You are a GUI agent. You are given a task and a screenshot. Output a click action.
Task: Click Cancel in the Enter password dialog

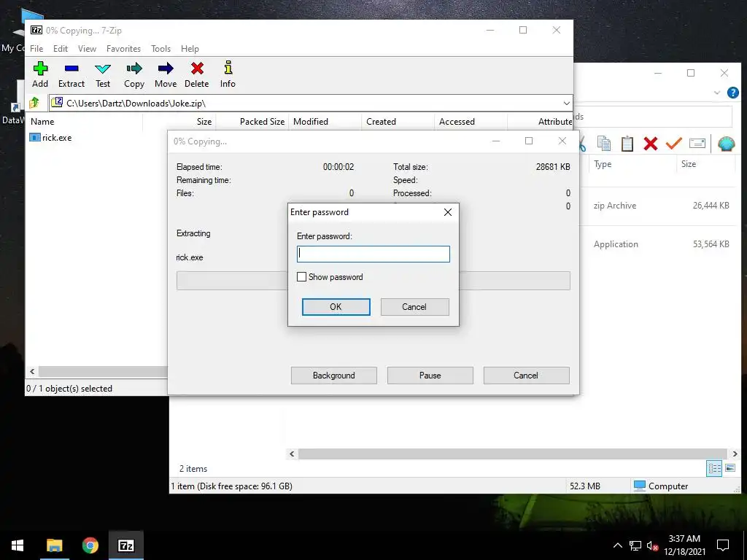(414, 307)
